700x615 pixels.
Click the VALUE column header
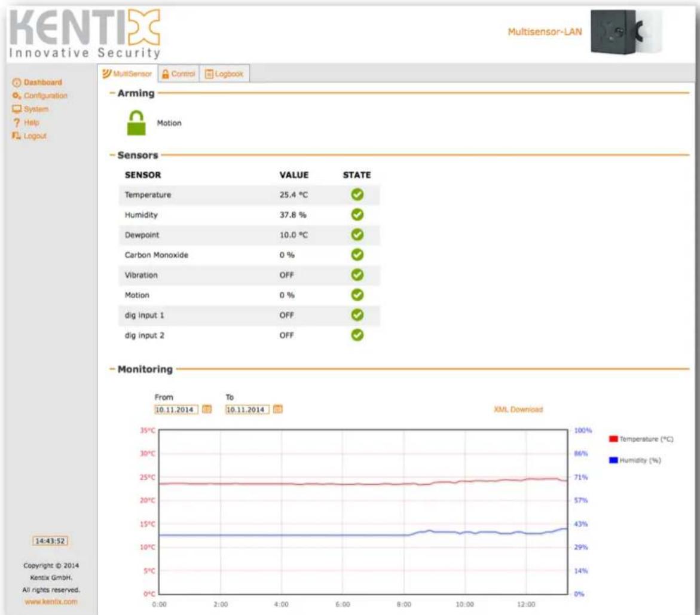(294, 175)
